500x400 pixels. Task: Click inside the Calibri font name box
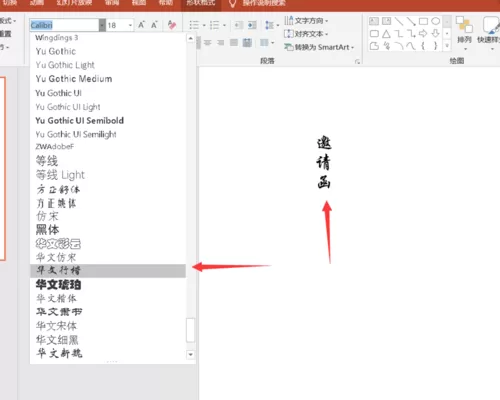click(64, 25)
